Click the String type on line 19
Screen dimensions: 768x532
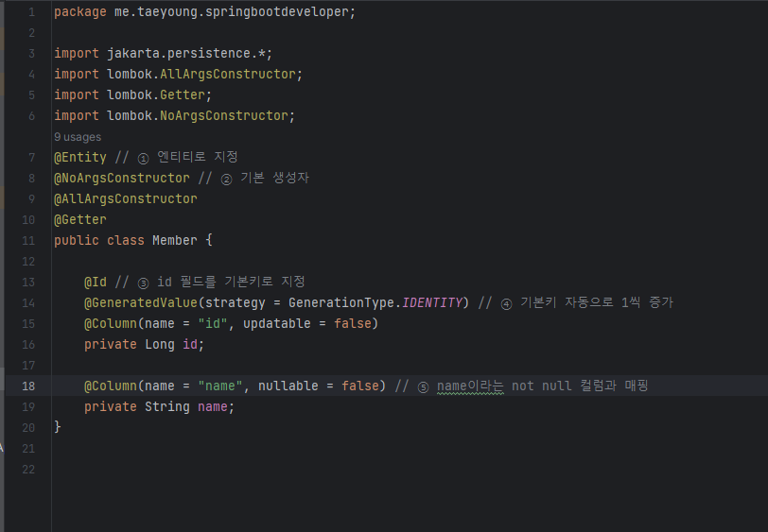click(x=166, y=407)
